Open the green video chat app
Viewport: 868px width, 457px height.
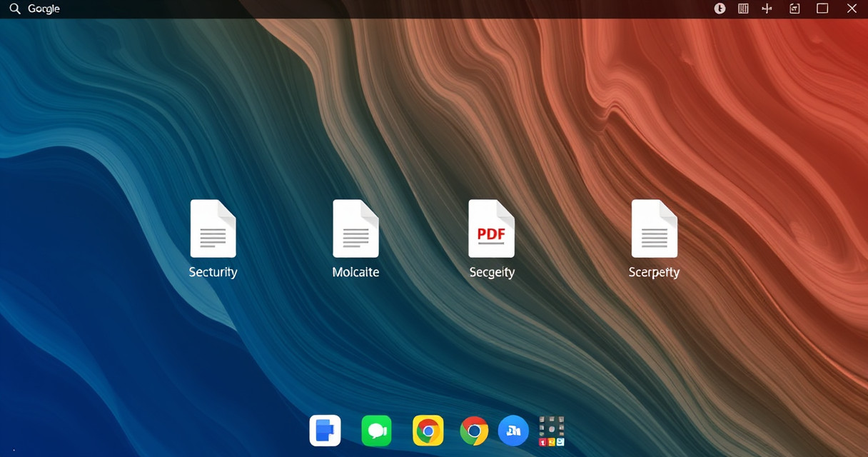click(376, 431)
